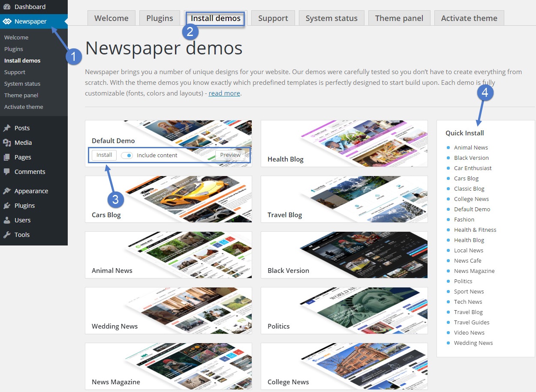Open Theme panel in sidebar submenu
The image size is (536, 392).
[21, 95]
